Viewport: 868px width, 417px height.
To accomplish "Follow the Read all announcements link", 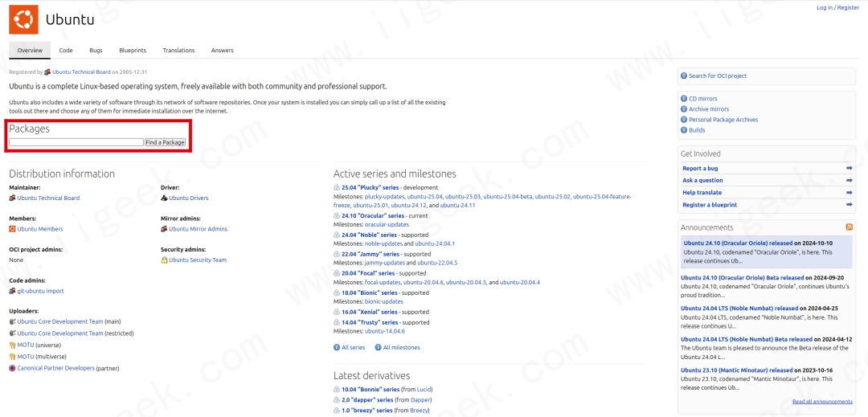I will click(822, 402).
